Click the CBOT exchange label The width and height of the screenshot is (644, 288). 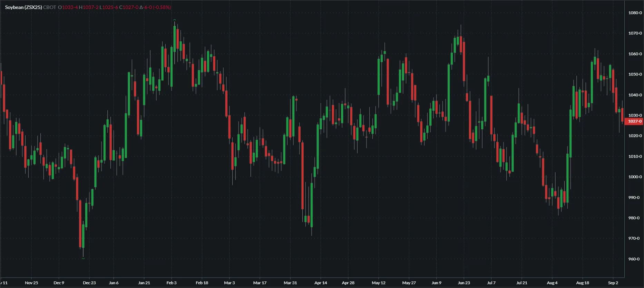click(x=49, y=7)
